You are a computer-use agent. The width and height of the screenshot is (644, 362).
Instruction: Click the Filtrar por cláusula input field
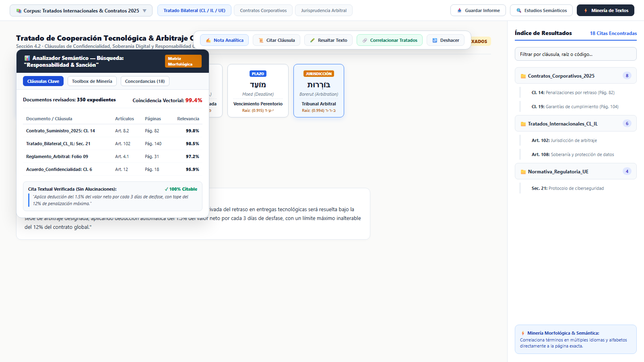click(x=576, y=54)
